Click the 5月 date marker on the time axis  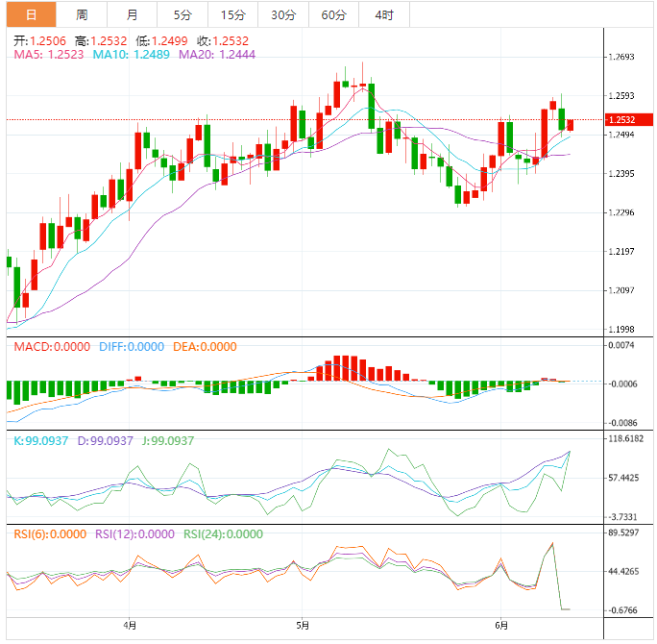[302, 626]
